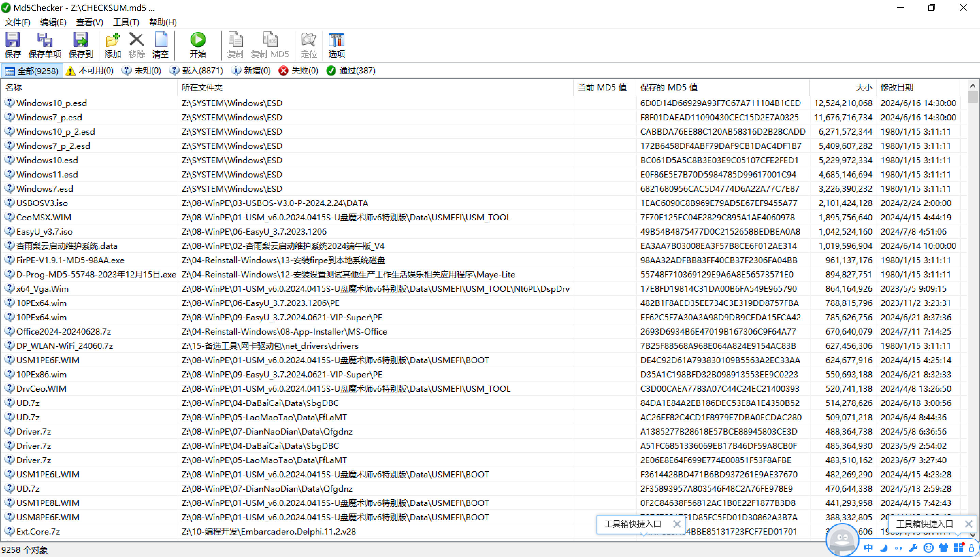Click MD5 value 6D0D14D66929A93F7C67A711104B1CED
This screenshot has width=980, height=557.
720,103
